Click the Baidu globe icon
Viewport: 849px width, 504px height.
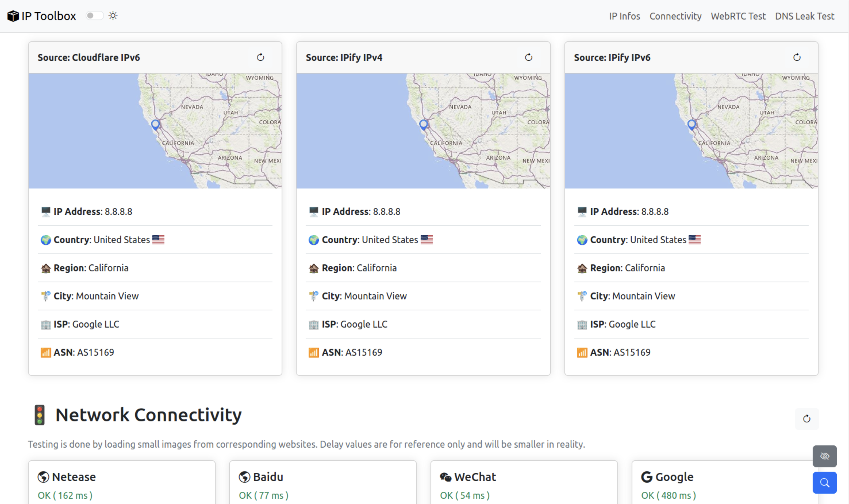coord(245,477)
